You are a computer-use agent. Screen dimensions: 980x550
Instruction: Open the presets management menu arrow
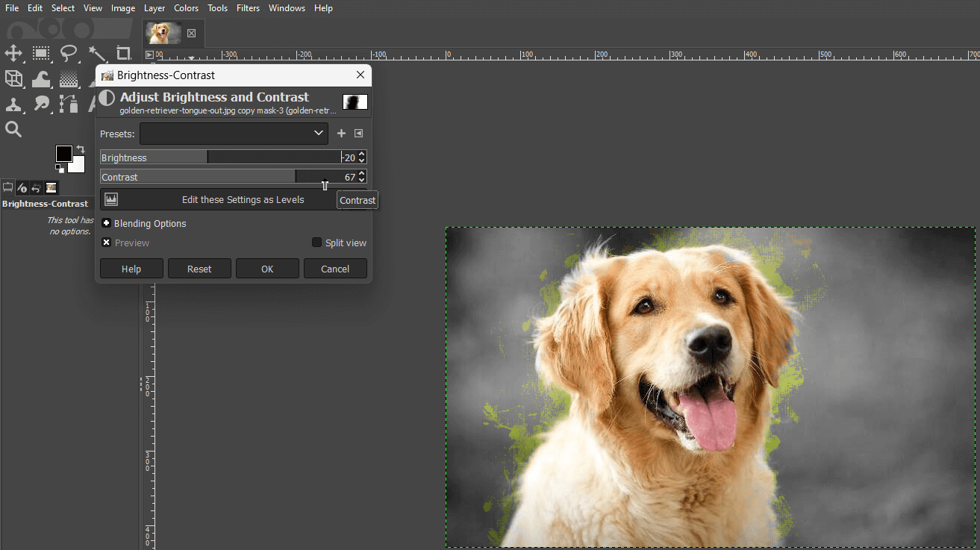tap(358, 134)
